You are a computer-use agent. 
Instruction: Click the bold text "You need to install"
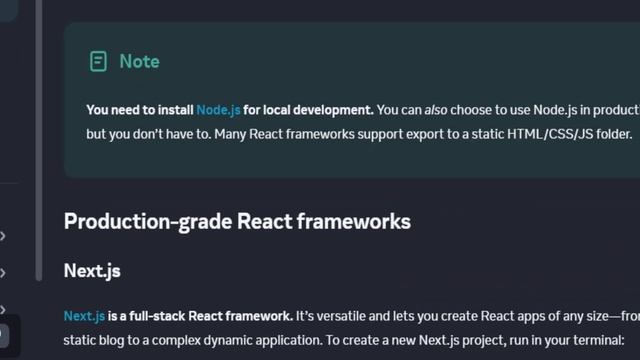(140, 110)
